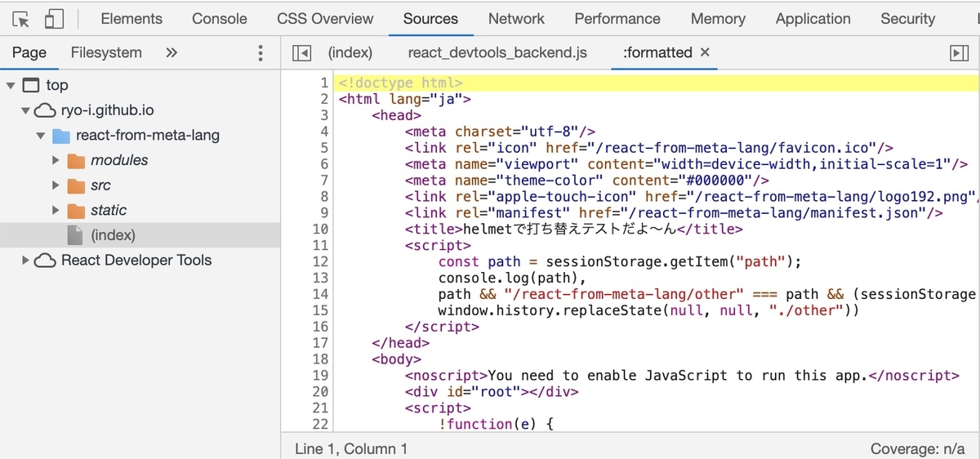Toggle the debugger sidebar icon
Screen dimensions: 980x459
pos(960,53)
